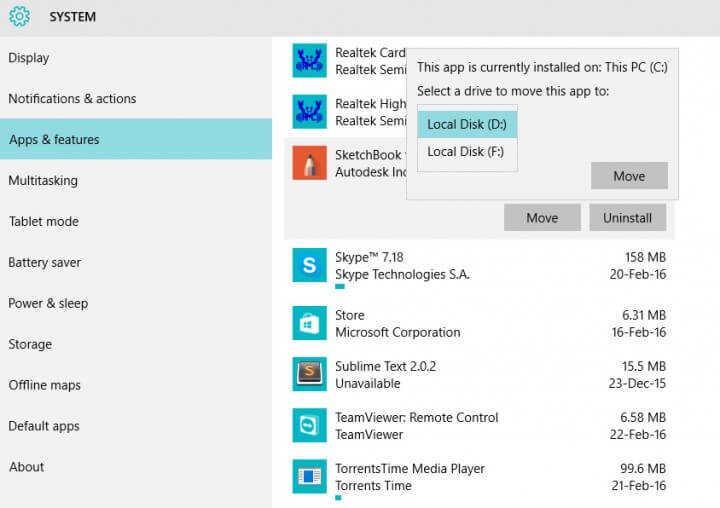Click the 23-Dec-15 install date
This screenshot has height=508, width=720.
[637, 383]
